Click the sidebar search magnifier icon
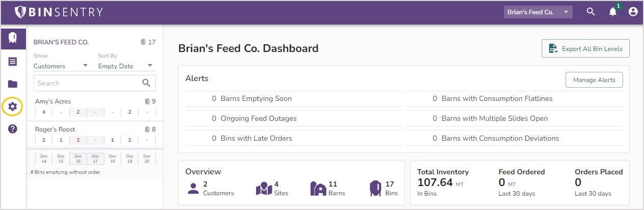 (x=146, y=83)
